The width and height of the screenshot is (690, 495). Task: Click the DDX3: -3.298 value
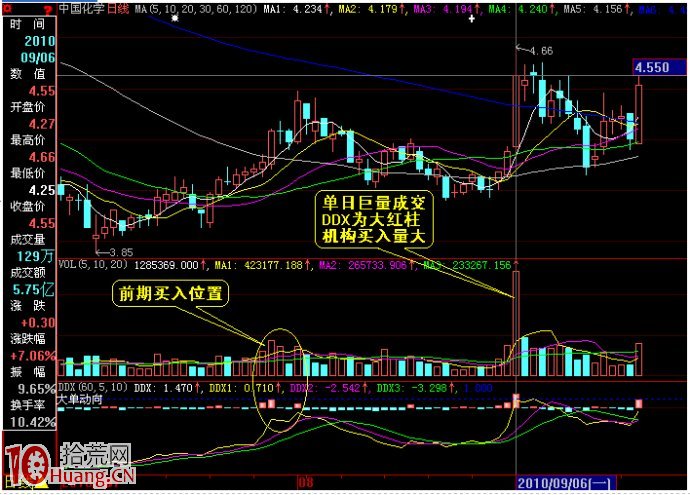(414, 388)
